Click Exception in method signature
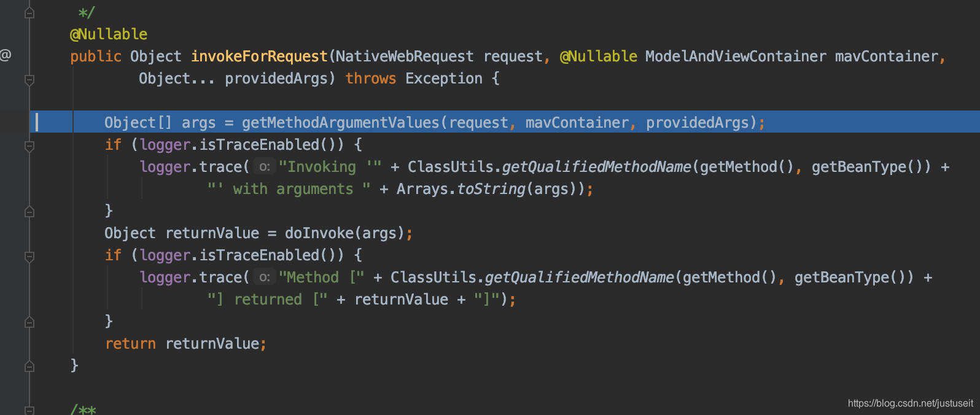 pyautogui.click(x=444, y=79)
